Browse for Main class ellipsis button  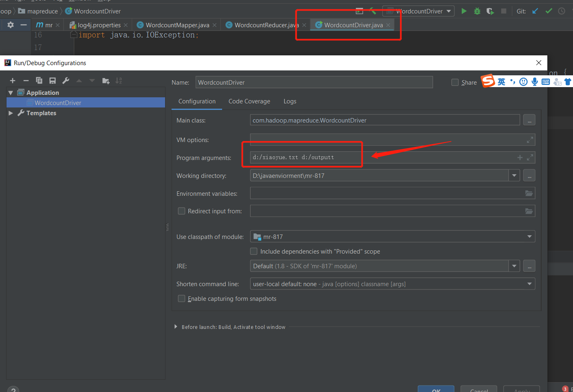pyautogui.click(x=529, y=120)
